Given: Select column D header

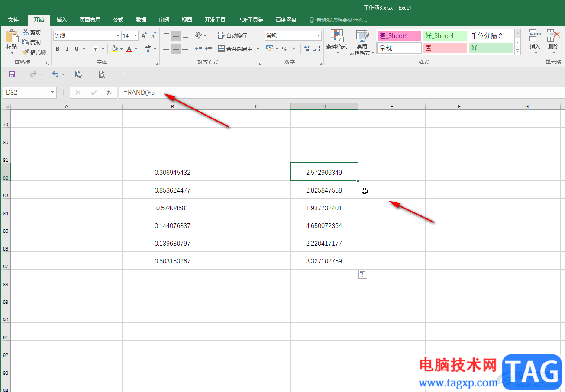Looking at the screenshot, I should tap(324, 106).
